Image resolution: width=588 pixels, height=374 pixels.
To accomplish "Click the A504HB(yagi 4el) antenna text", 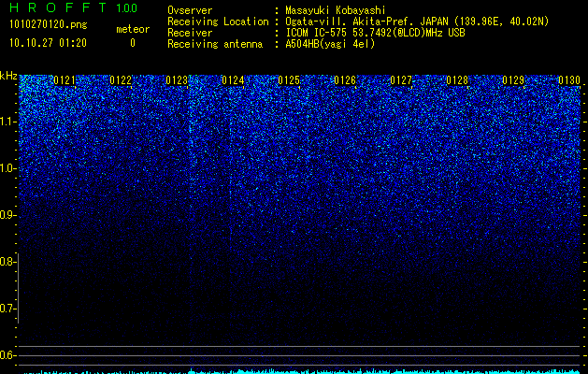I will coord(330,44).
